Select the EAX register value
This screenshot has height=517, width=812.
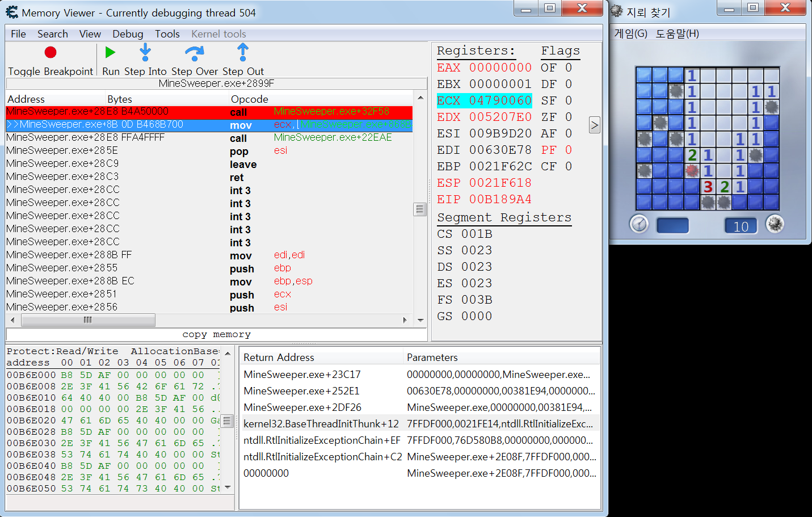500,68
